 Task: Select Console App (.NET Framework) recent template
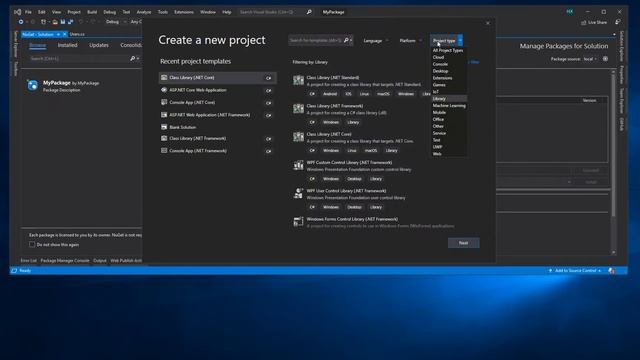(218, 151)
